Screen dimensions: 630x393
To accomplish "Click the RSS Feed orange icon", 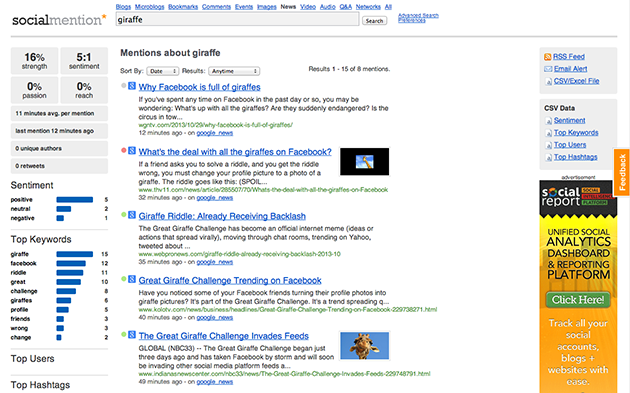I will coord(548,57).
